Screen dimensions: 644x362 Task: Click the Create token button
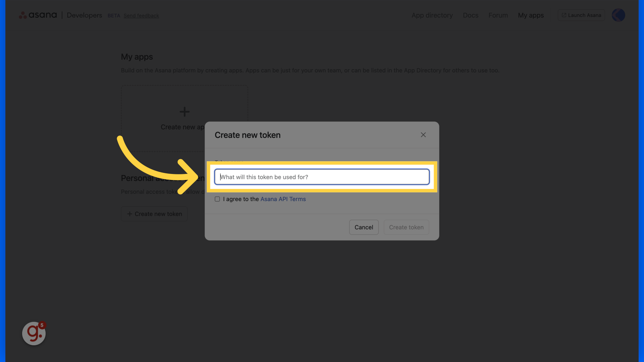point(406,227)
